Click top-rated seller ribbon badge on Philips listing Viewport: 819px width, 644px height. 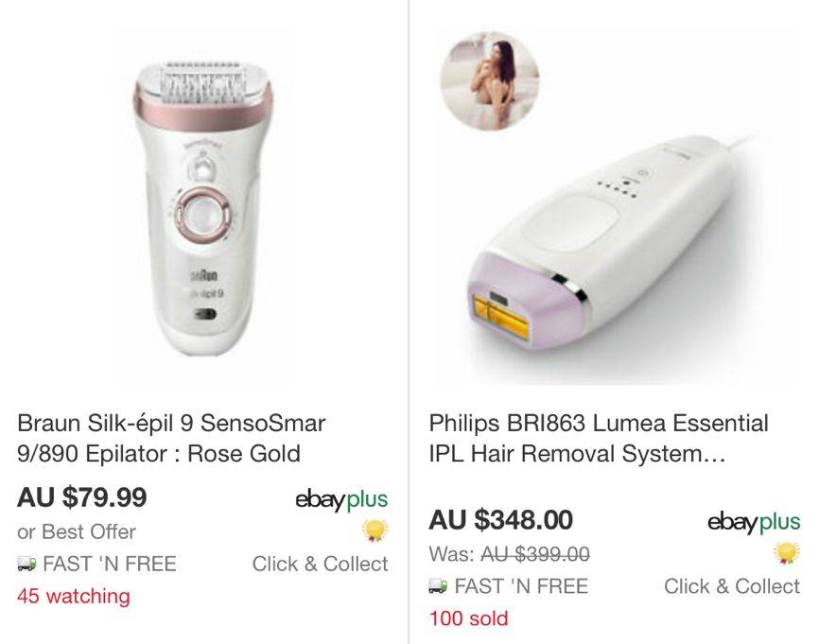(788, 553)
